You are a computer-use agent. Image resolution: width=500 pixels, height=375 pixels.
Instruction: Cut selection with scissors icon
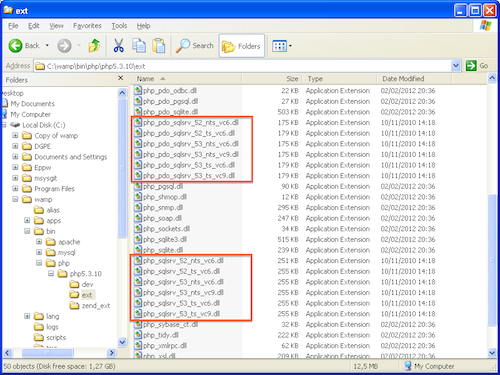[x=118, y=46]
